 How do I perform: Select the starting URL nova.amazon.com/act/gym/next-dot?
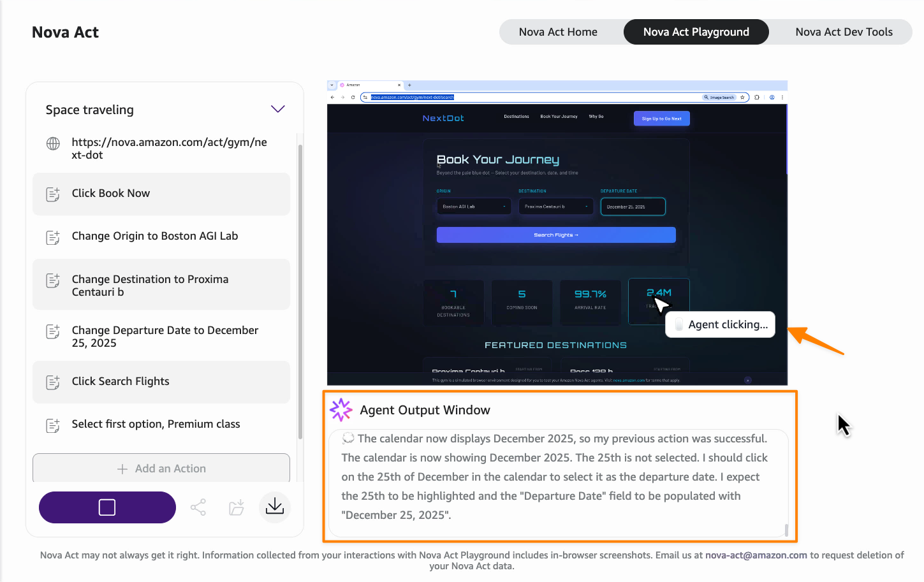[169, 149]
